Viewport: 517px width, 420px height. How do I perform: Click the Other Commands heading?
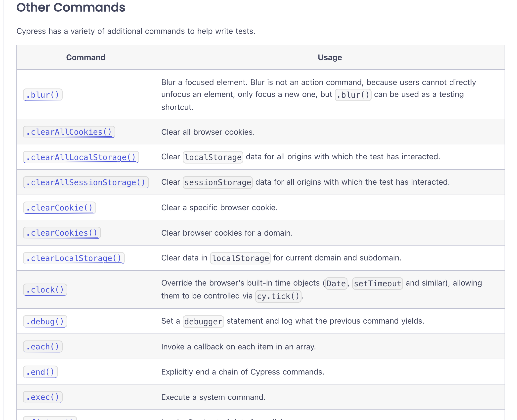pyautogui.click(x=71, y=7)
